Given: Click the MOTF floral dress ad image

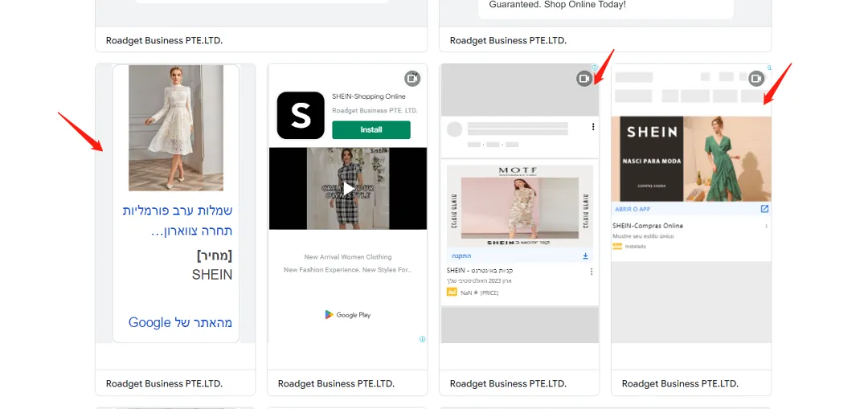Looking at the screenshot, I should 520,207.
